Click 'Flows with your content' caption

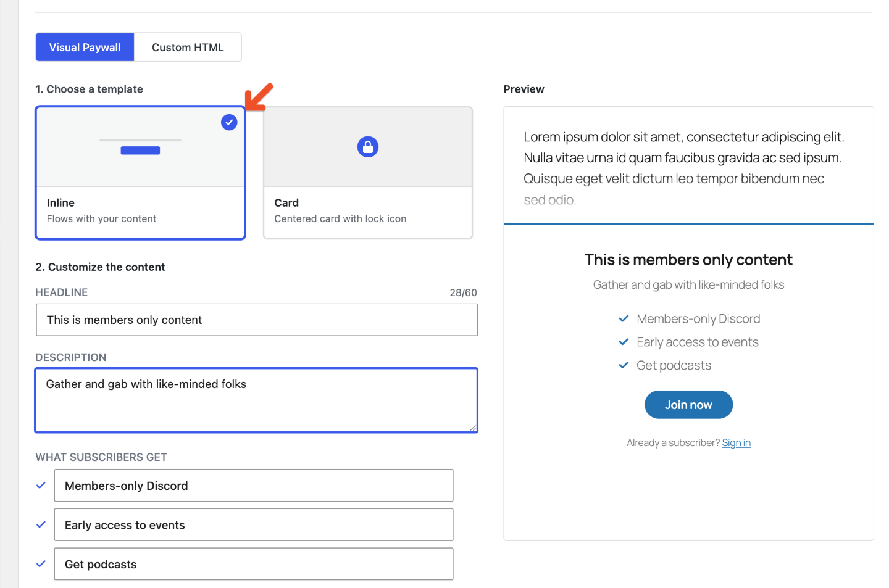tap(102, 219)
